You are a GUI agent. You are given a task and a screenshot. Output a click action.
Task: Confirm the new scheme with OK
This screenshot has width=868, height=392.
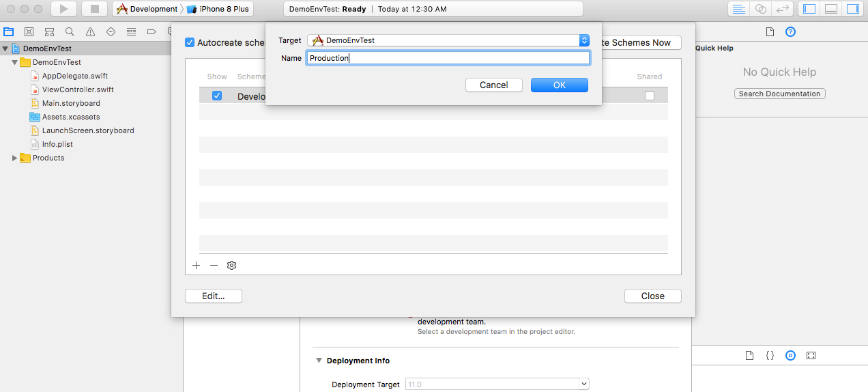[560, 85]
